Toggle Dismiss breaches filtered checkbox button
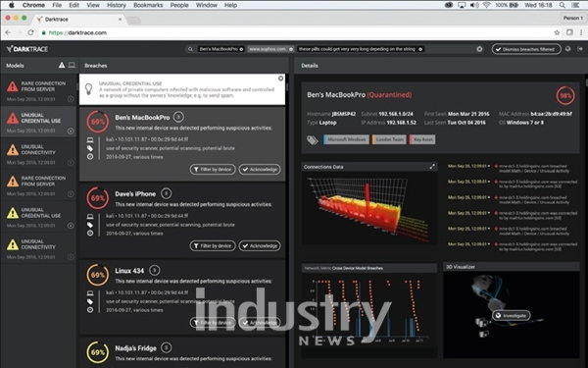This screenshot has height=368, width=588. [x=526, y=49]
